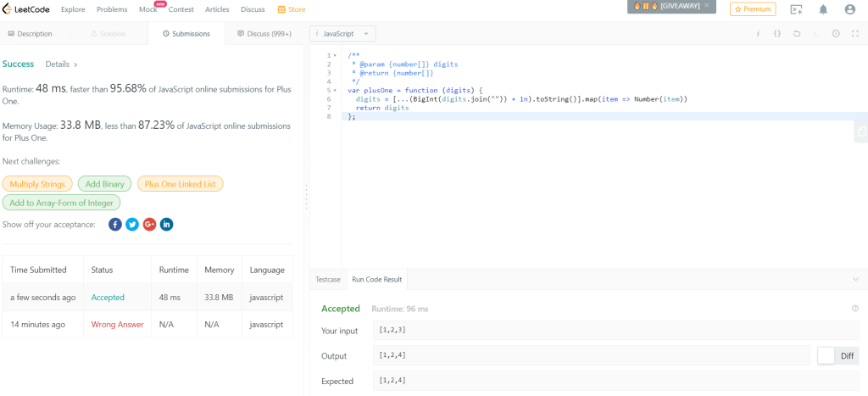Share acceptance on LinkedIn

click(167, 224)
